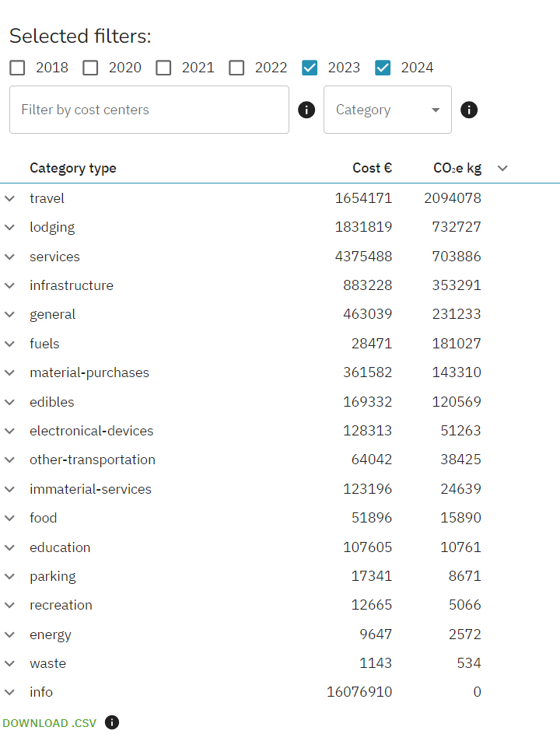Check the 2018 year filter
Viewport: 560px width, 741px height.
pyautogui.click(x=17, y=68)
